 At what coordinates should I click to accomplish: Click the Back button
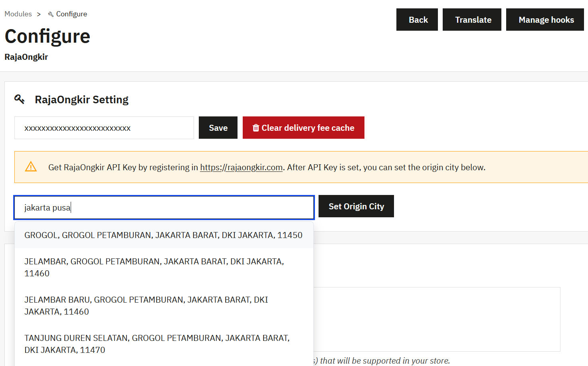coord(417,20)
